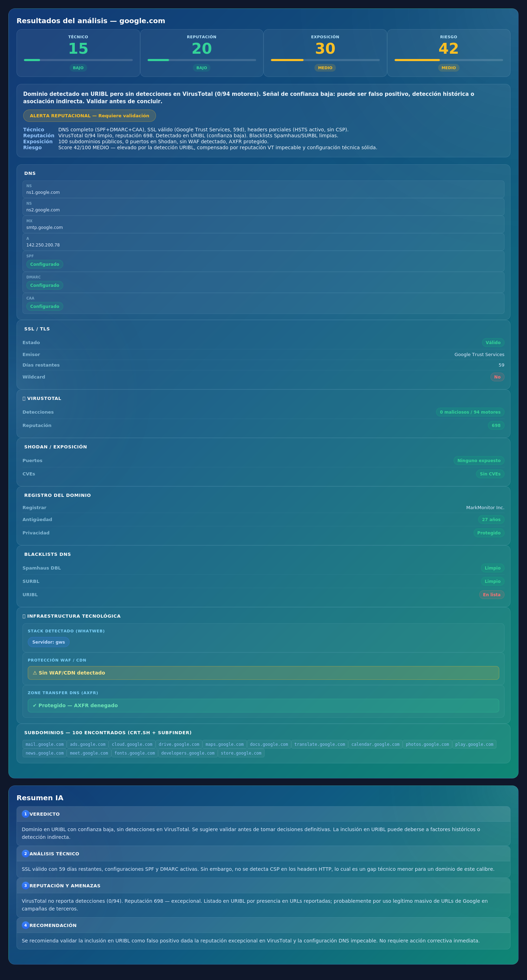Click the TÉCNICO score progress bar
This screenshot has height=980, width=527.
pos(78,60)
